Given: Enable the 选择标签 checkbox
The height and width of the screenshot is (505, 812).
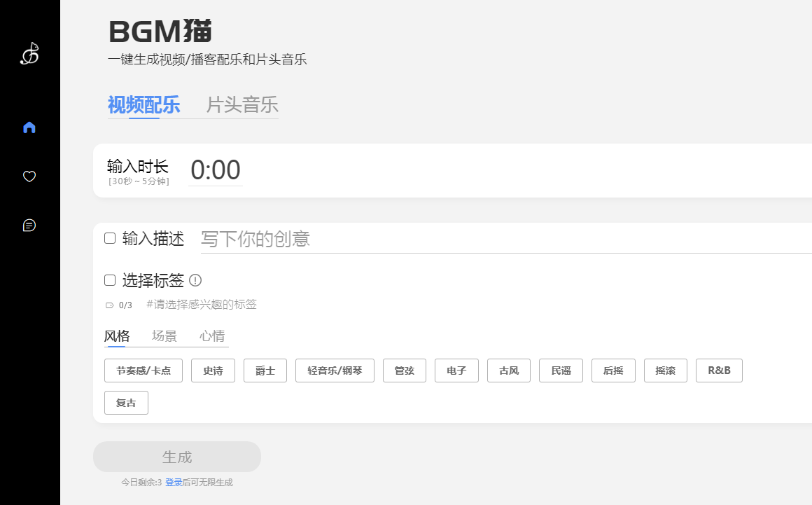Looking at the screenshot, I should 110,279.
